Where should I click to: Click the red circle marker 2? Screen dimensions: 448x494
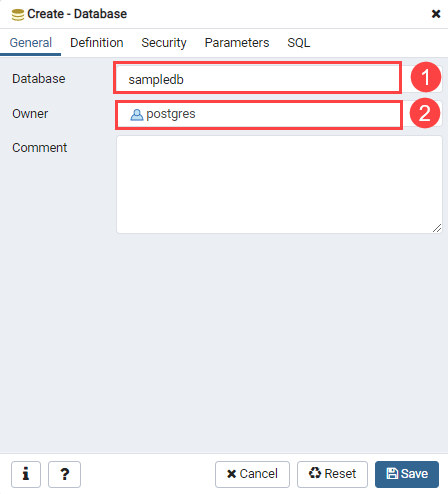425,113
